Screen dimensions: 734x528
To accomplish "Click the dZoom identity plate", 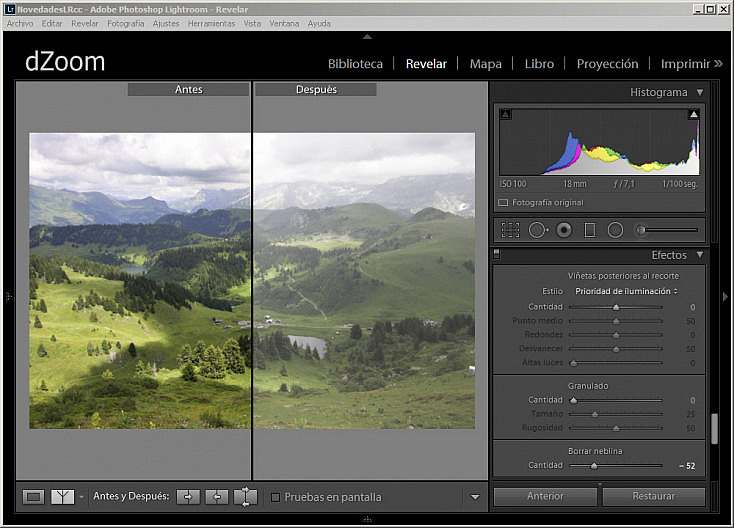I will (x=65, y=62).
